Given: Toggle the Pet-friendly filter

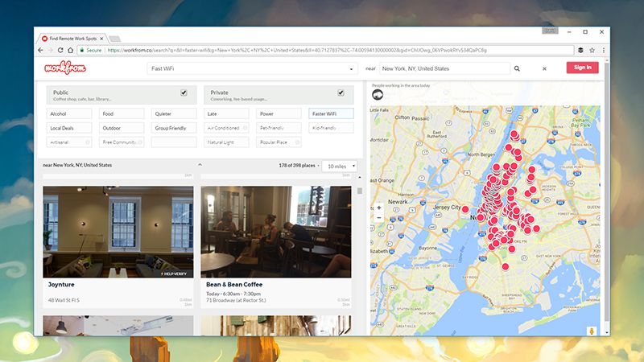Looking at the screenshot, I should coord(279,128).
